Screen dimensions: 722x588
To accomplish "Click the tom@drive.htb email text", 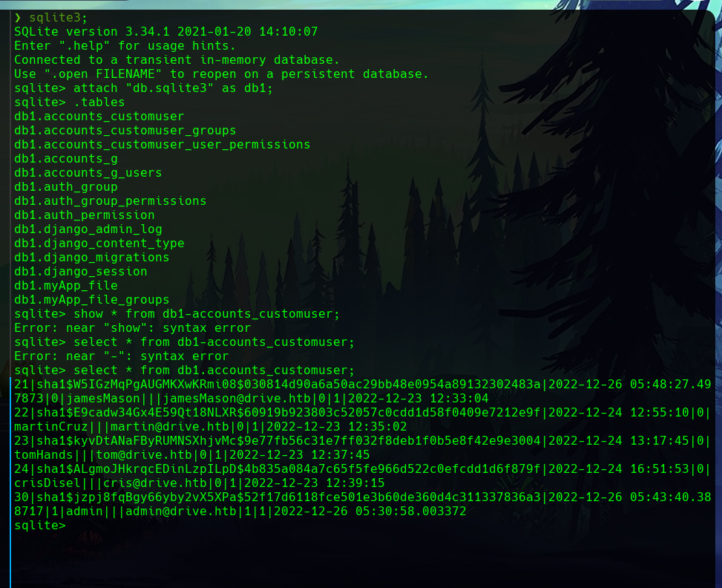I will (143, 455).
